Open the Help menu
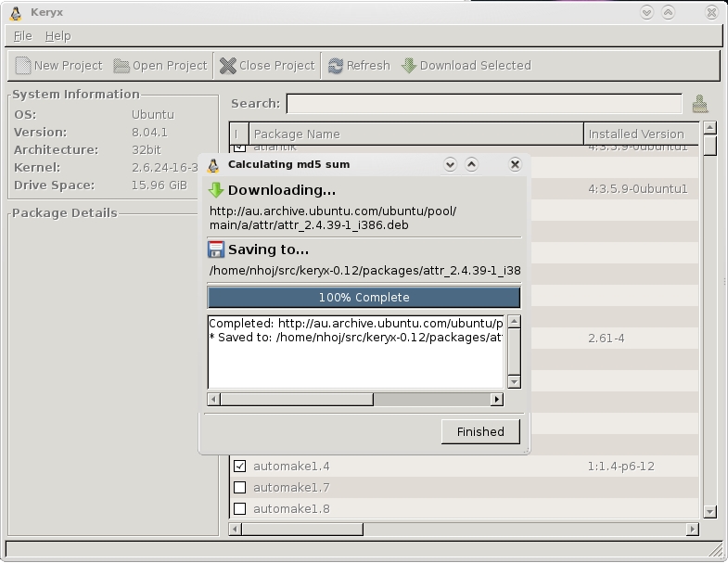This screenshot has width=728, height=563. (57, 35)
